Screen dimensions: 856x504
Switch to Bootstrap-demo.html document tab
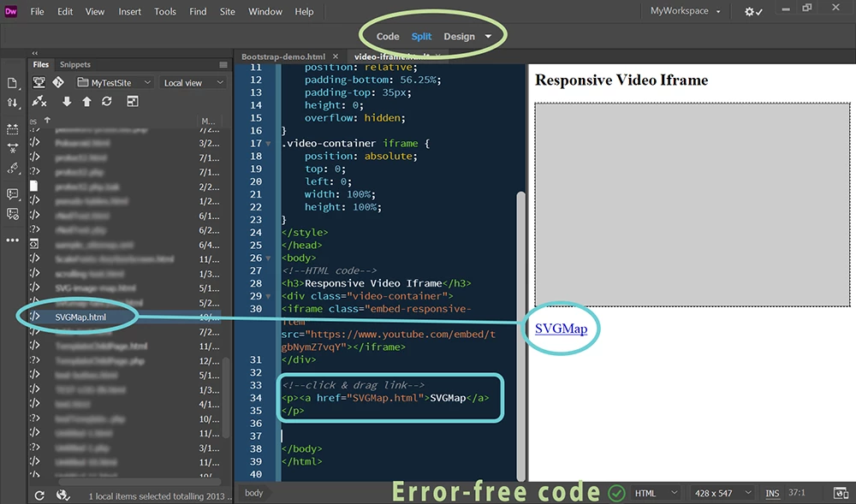click(x=283, y=56)
